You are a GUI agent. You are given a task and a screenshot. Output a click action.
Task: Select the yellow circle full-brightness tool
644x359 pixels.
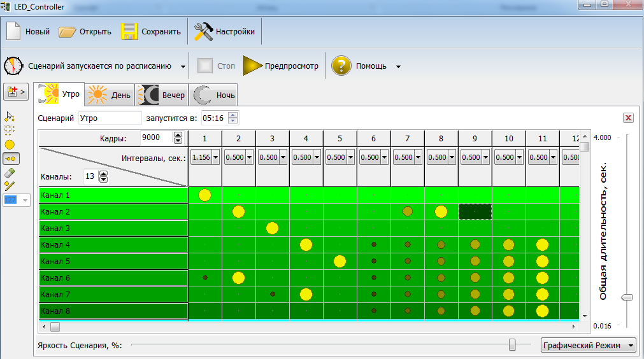point(10,144)
